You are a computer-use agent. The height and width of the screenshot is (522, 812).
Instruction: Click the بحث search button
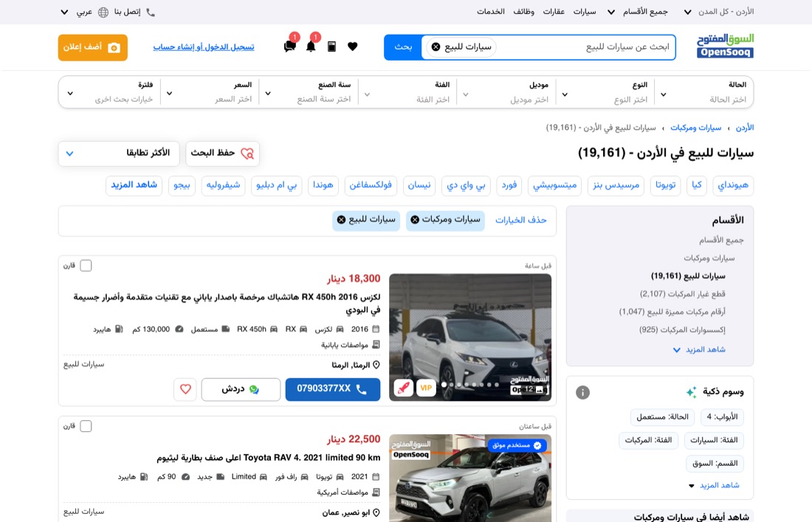pyautogui.click(x=403, y=47)
